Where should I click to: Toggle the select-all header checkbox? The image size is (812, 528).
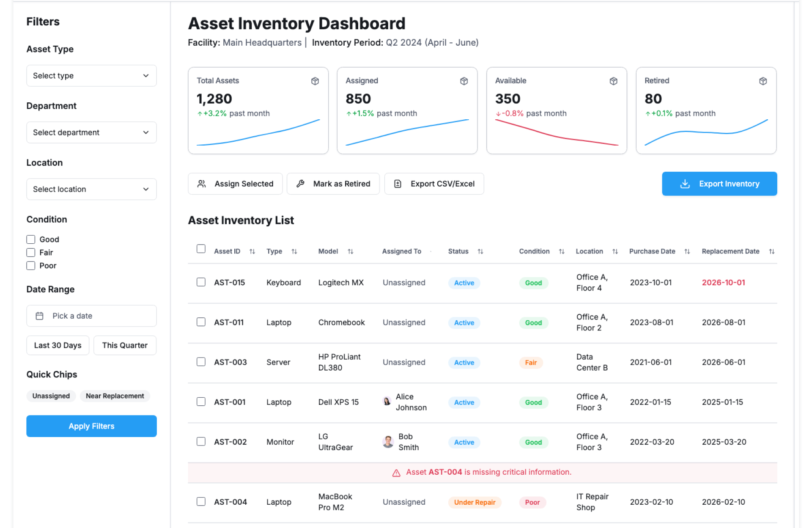[201, 249]
